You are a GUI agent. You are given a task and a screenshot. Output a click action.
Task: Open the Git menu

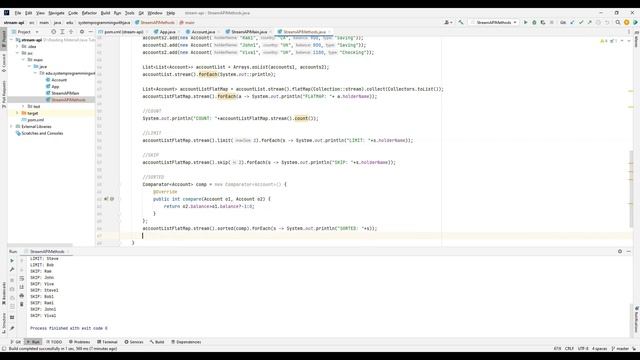coord(141,13)
